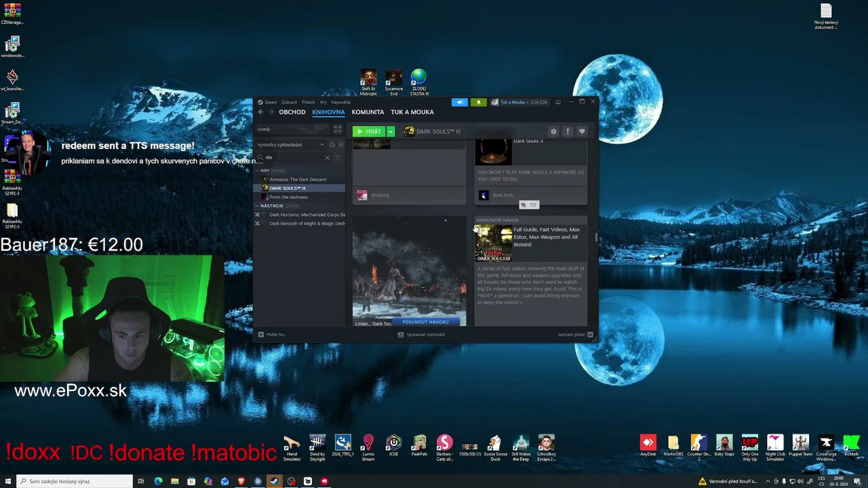Open Goose Goose Duck desktop shortcut
The width and height of the screenshot is (868, 488).
[x=495, y=448]
